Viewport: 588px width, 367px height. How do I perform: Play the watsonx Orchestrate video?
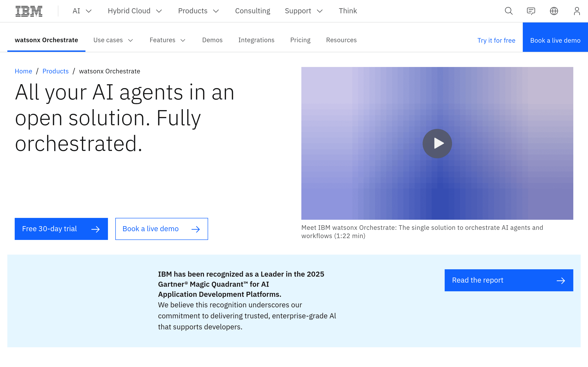tap(437, 143)
